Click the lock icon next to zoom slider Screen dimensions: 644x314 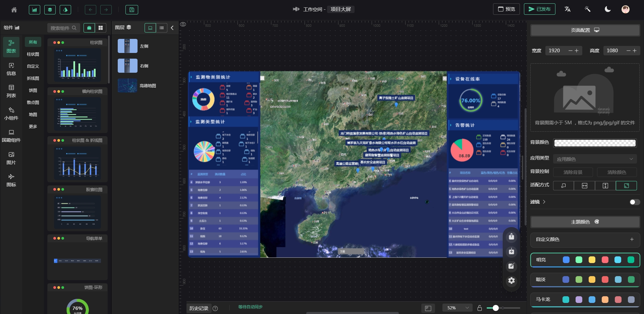480,308
